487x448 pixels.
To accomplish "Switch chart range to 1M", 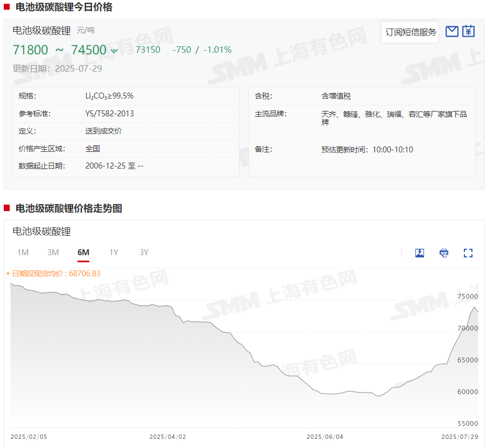I will (23, 253).
